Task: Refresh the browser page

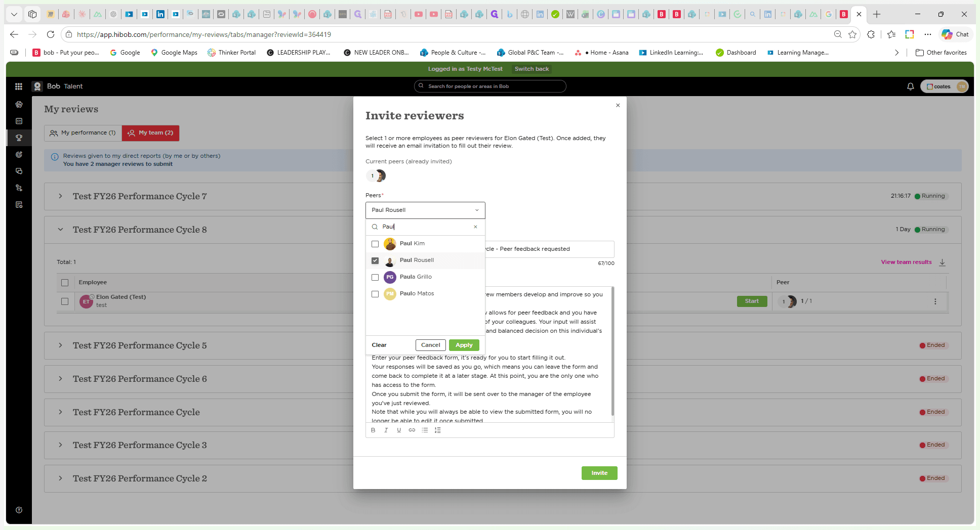Action: click(x=51, y=34)
